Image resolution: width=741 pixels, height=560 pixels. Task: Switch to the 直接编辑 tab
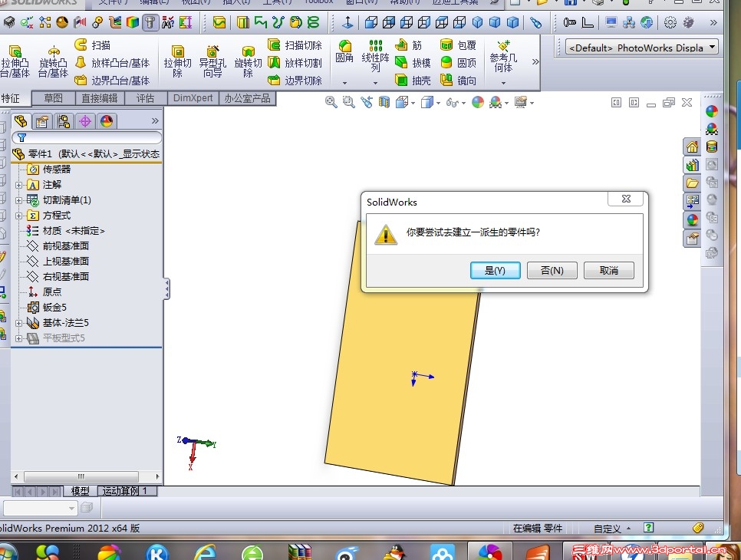click(x=99, y=98)
